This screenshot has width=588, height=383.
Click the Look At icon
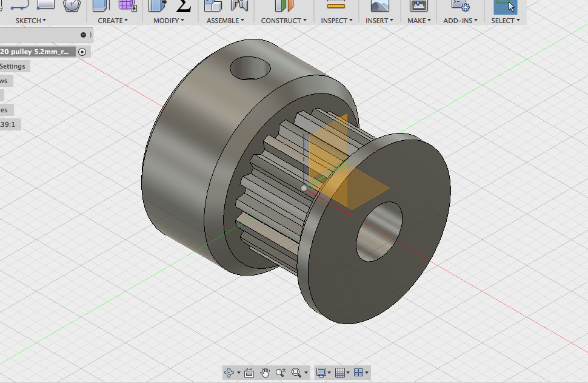tap(249, 373)
